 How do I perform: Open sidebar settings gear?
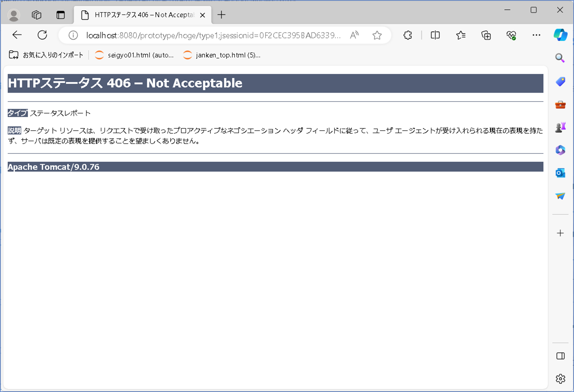point(561,379)
